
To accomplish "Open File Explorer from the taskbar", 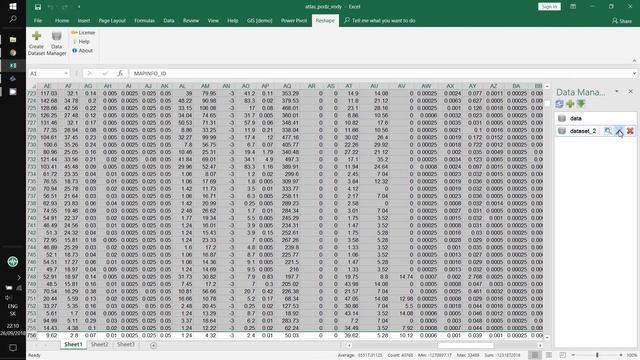I will 13,40.
